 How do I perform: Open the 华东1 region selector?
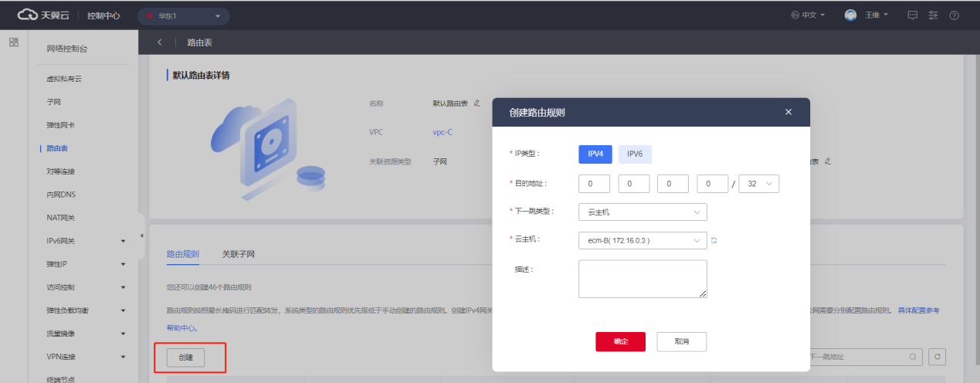pos(184,15)
